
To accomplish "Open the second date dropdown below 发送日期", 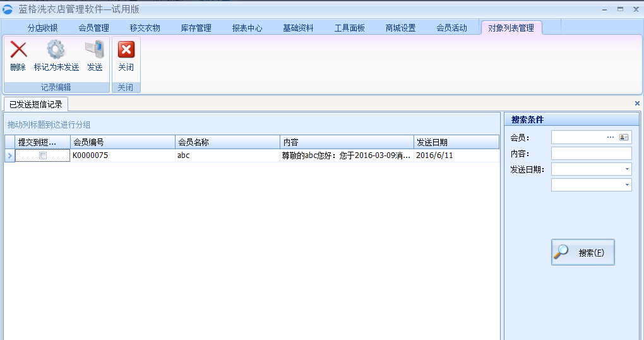I will [x=627, y=185].
